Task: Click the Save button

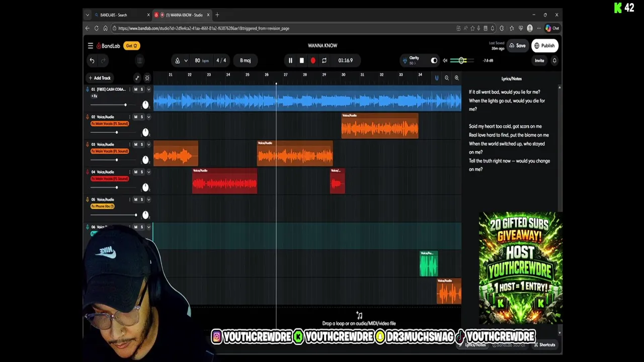Action: 518,46
